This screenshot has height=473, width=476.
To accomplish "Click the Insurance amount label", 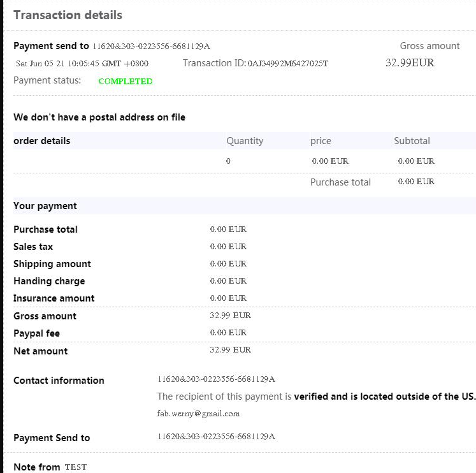I will (x=54, y=298).
